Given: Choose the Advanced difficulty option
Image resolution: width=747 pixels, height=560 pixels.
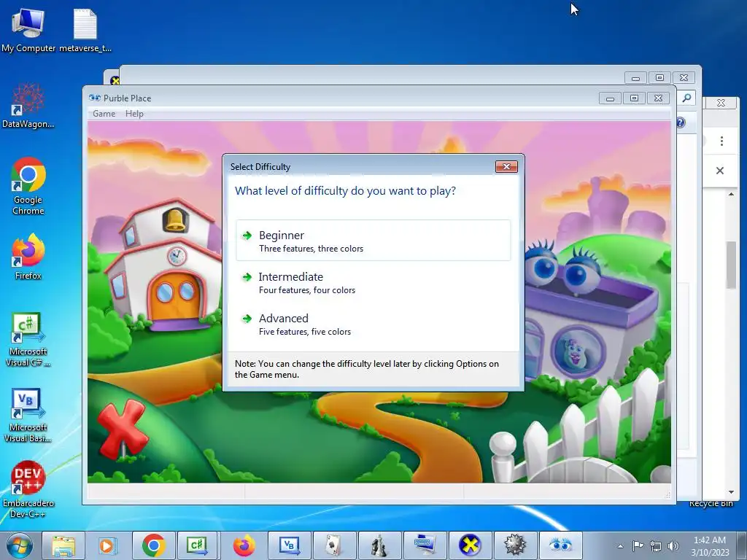Looking at the screenshot, I should (x=373, y=324).
